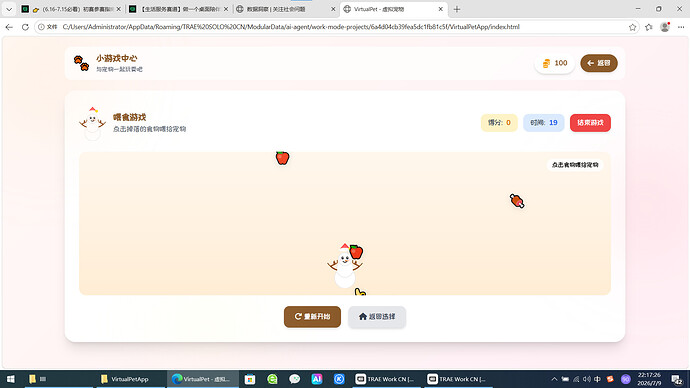The height and width of the screenshot is (388, 690).
Task: Switch to the 【生活服务赛道】 browser tab
Action: 178,9
